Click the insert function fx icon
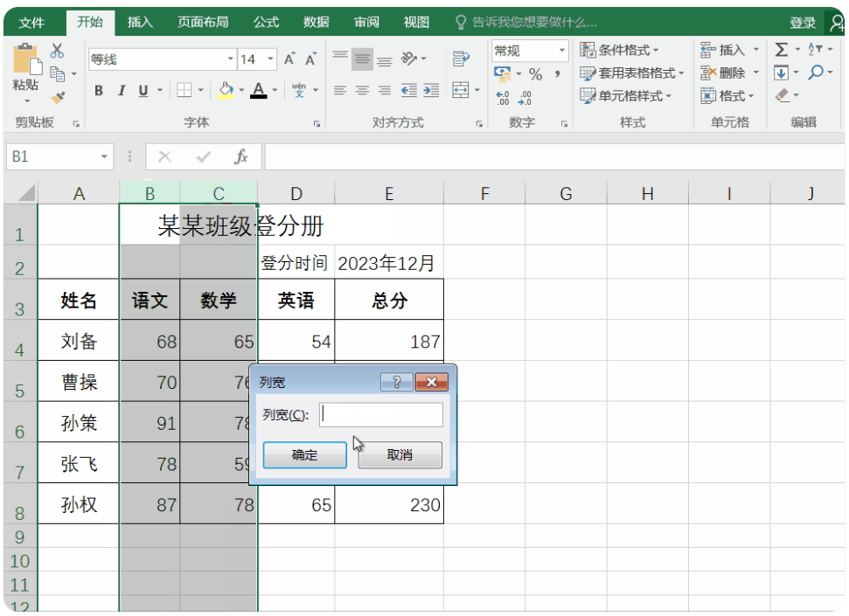The width and height of the screenshot is (849, 616). click(240, 157)
